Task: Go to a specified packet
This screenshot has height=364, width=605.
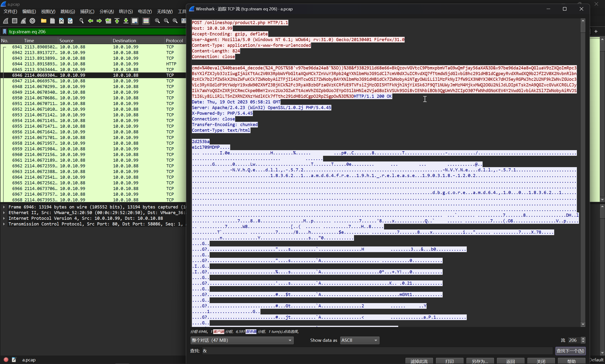Action: click(108, 21)
